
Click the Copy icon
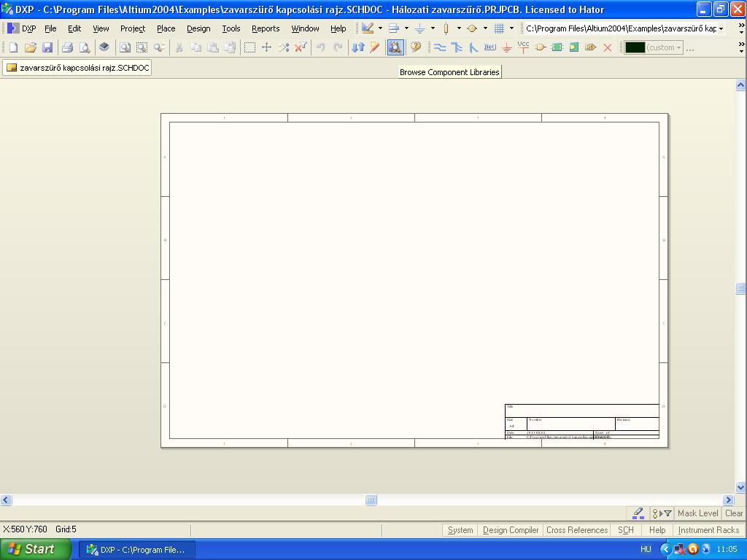pyautogui.click(x=196, y=47)
